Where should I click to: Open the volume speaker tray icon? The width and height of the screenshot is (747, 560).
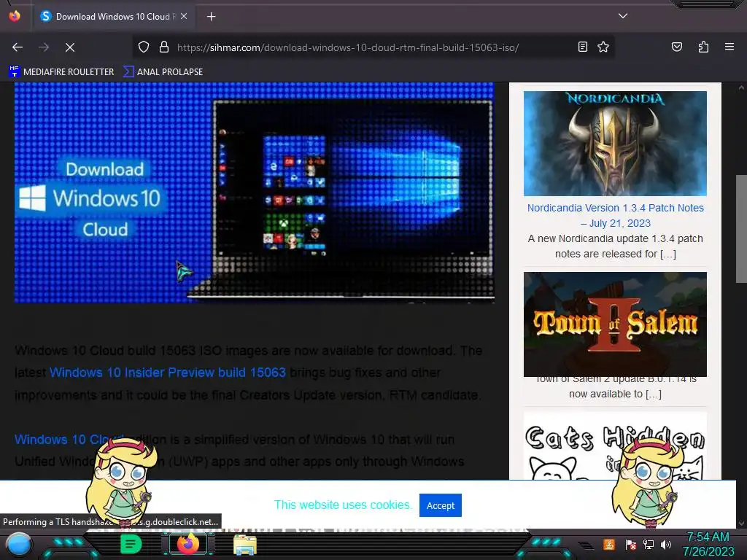tap(666, 544)
